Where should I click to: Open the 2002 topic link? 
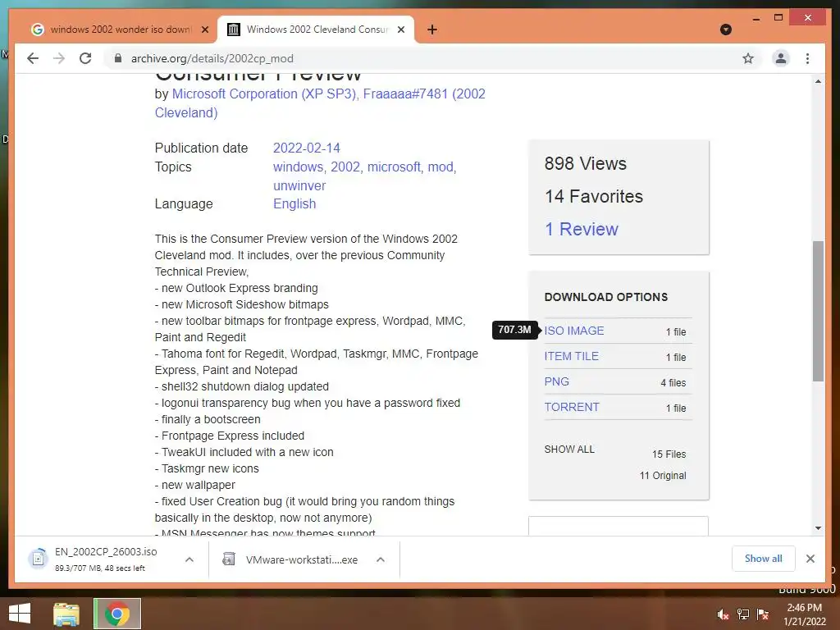pyautogui.click(x=345, y=167)
